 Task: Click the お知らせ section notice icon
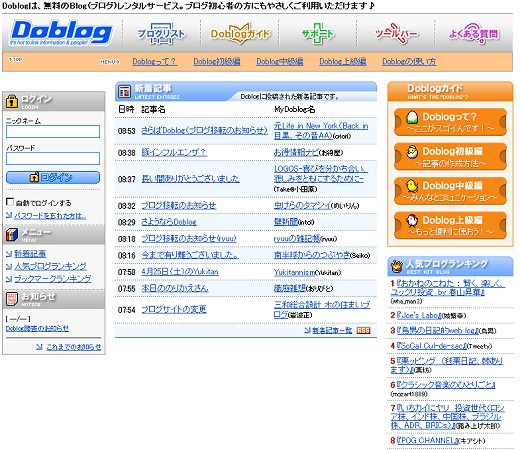click(x=12, y=299)
